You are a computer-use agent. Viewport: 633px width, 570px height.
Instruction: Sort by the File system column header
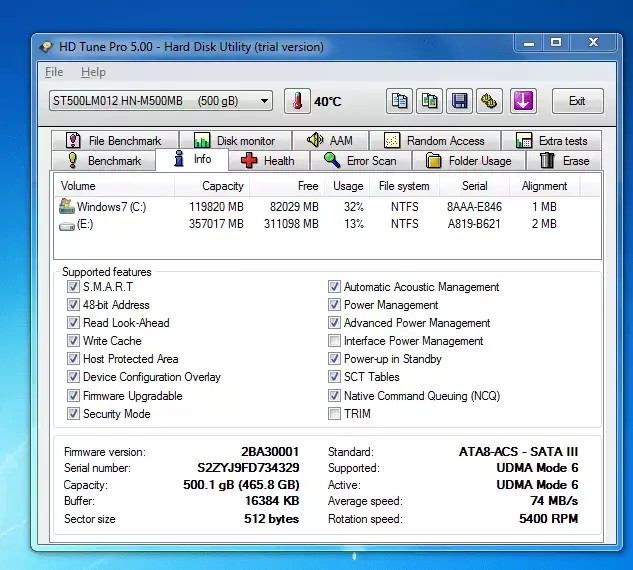[x=405, y=186]
